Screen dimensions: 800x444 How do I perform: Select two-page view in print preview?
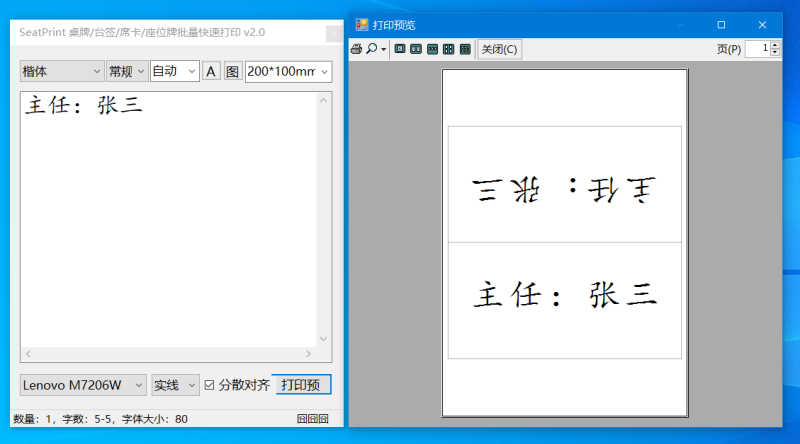pyautogui.click(x=416, y=49)
